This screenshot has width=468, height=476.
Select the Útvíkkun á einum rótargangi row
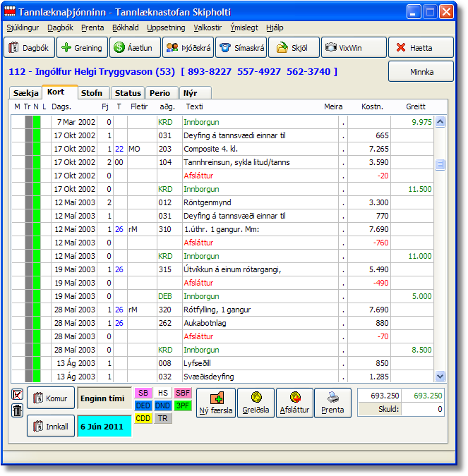222,269
